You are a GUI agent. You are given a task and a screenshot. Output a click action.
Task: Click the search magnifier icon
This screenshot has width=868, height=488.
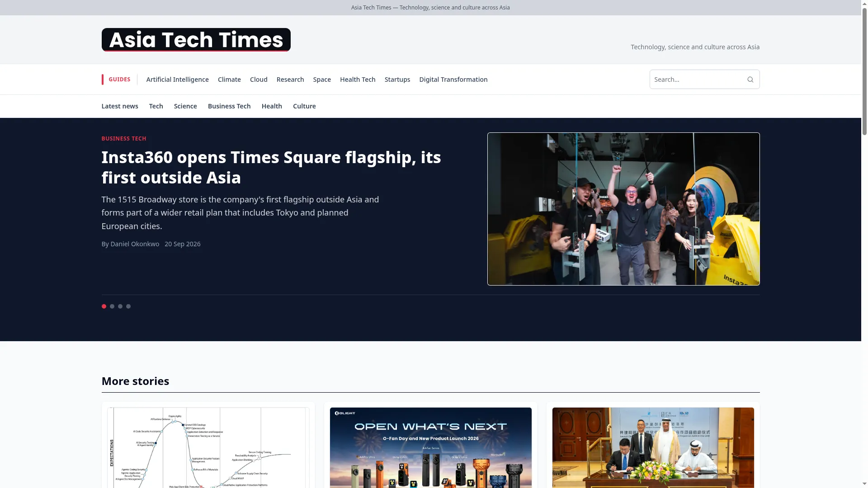tap(750, 80)
